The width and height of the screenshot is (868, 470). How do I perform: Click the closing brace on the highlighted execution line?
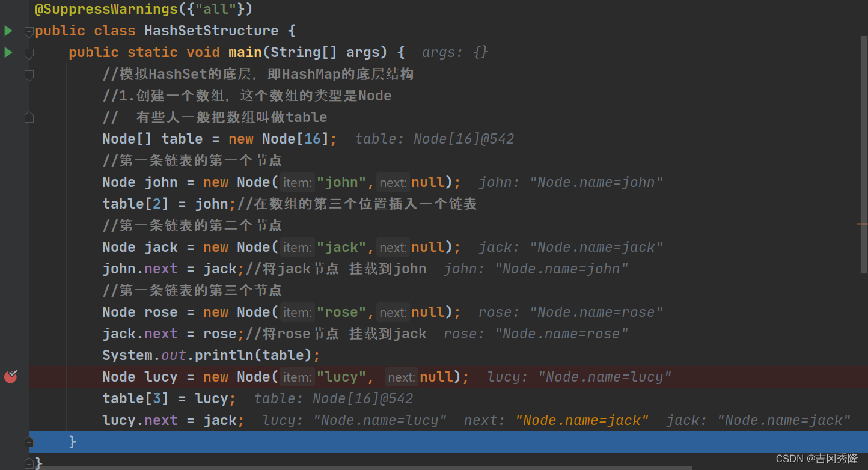73,442
